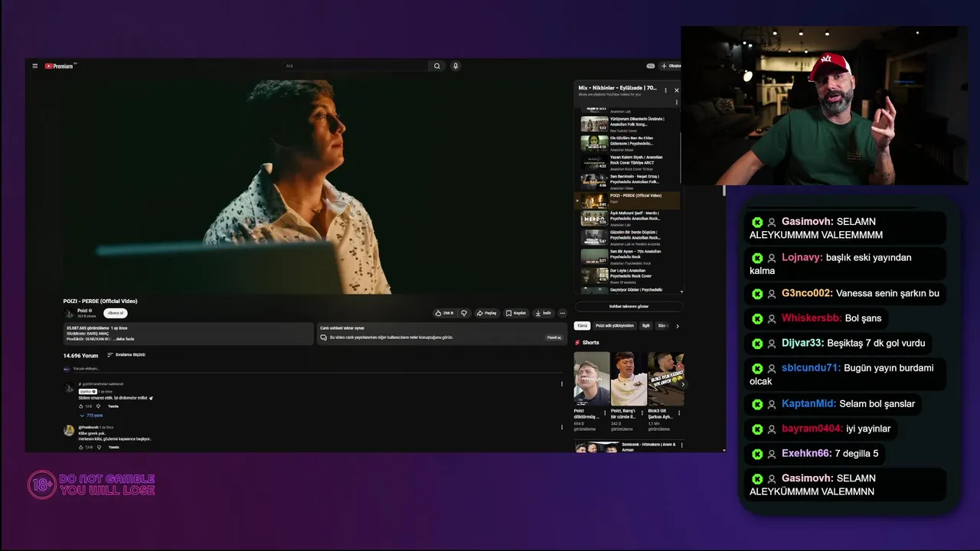Screen dimensions: 980x551
Task: Play Sen Bir Aysın 70s Anatolian item
Action: pyautogui.click(x=628, y=257)
